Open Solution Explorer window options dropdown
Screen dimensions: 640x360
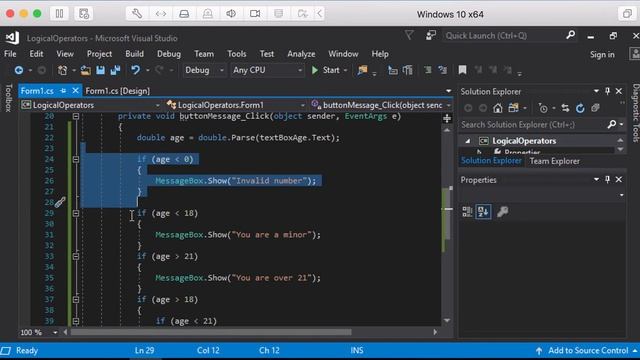[596, 91]
